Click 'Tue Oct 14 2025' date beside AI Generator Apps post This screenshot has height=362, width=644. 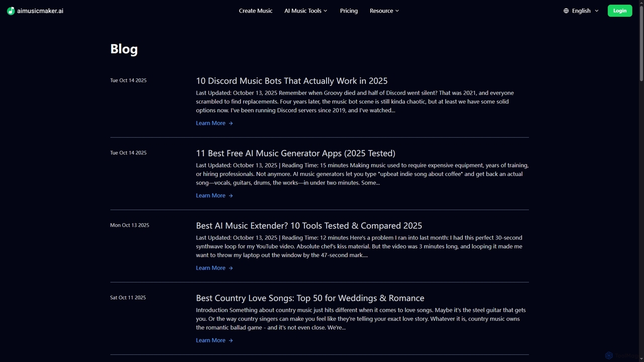tap(128, 153)
